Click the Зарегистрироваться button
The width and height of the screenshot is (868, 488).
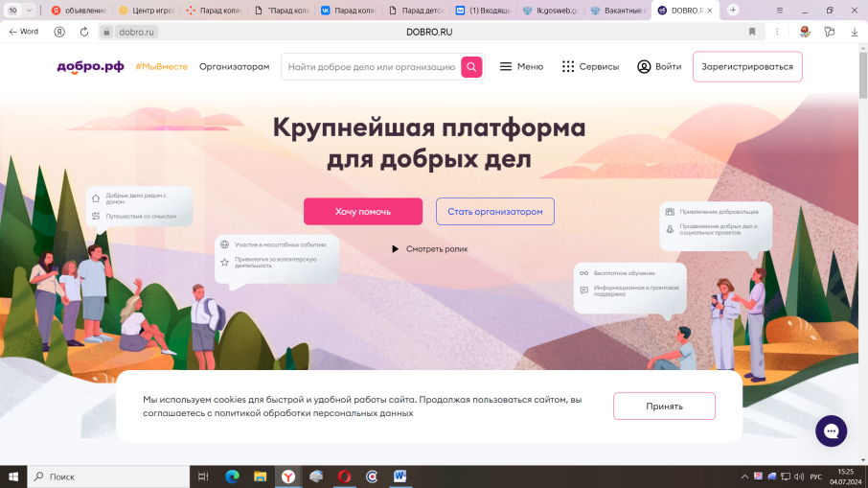pyautogui.click(x=747, y=66)
